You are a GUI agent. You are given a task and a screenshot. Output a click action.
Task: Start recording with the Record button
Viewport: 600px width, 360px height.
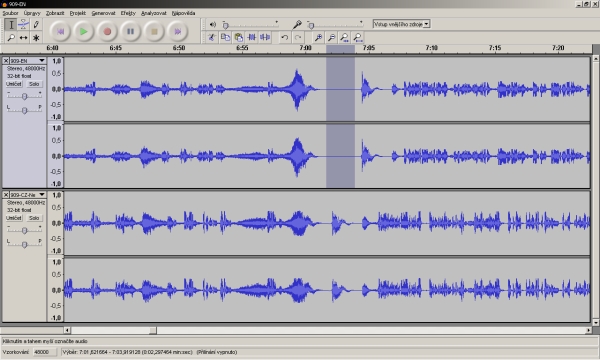coord(107,31)
